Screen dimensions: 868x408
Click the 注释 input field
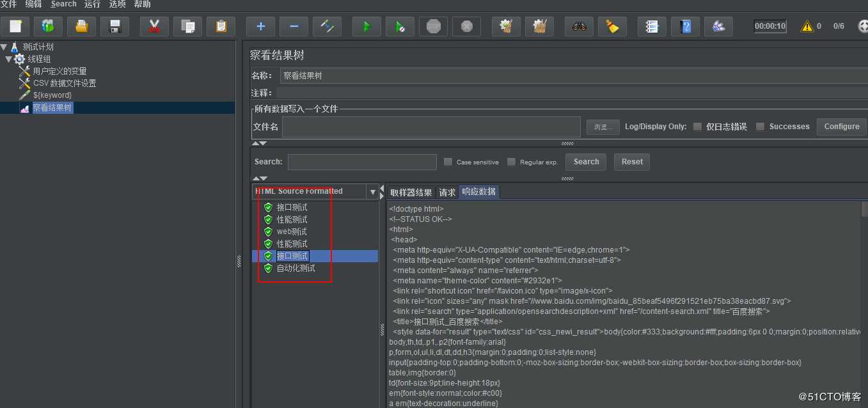point(572,93)
